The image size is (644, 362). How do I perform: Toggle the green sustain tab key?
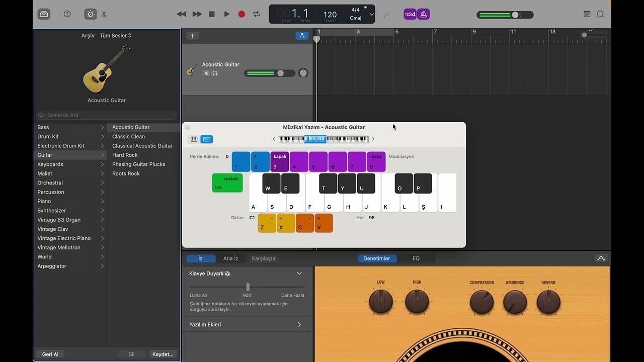click(x=227, y=183)
